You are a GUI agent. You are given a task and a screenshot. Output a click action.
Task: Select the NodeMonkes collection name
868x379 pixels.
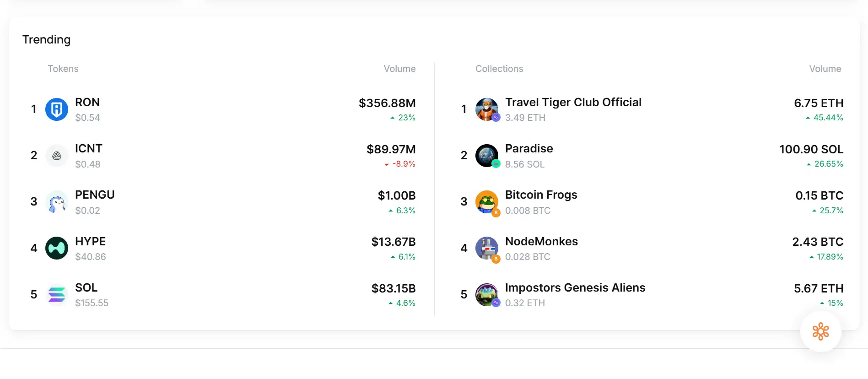click(541, 241)
